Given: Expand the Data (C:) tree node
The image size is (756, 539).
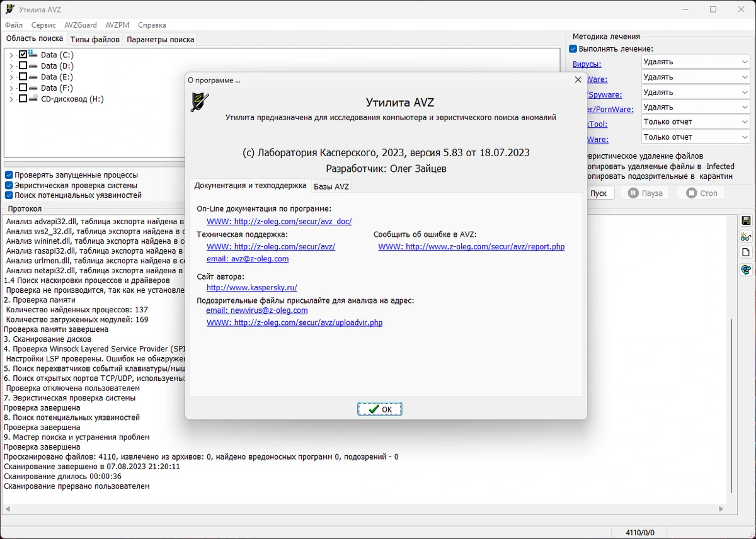Looking at the screenshot, I should [11, 55].
